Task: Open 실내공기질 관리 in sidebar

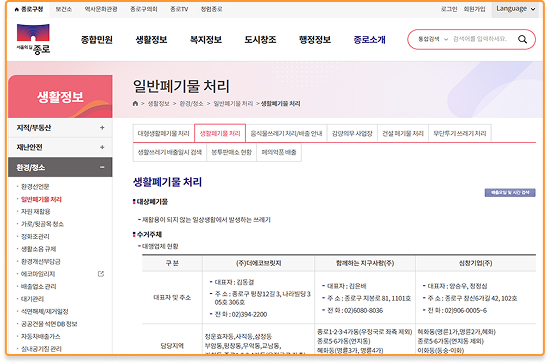Action: click(41, 349)
